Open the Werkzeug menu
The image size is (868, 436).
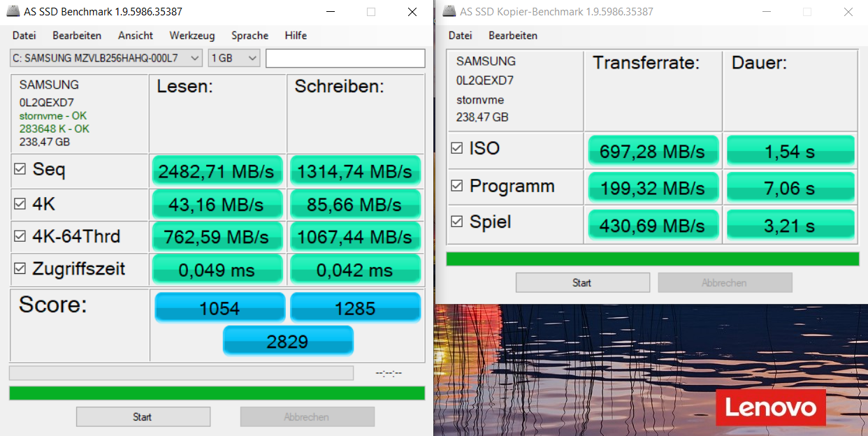click(x=191, y=36)
